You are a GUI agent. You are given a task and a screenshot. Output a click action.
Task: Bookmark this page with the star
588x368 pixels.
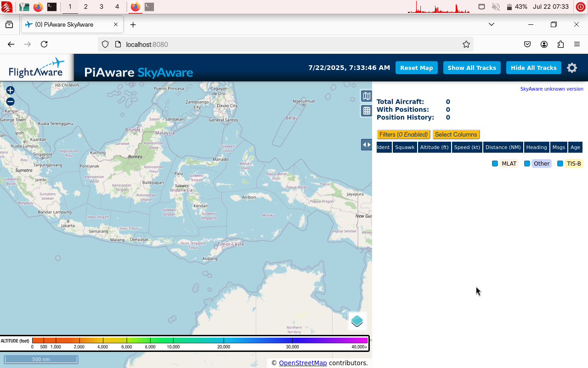tap(466, 44)
